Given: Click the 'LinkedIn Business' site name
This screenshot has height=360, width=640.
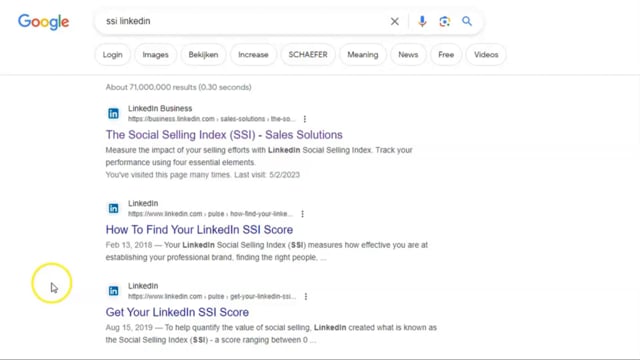Looking at the screenshot, I should click(160, 108).
